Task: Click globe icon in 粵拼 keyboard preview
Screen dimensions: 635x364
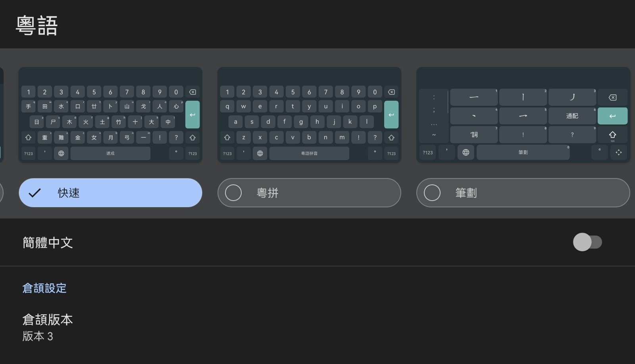Action: point(260,153)
